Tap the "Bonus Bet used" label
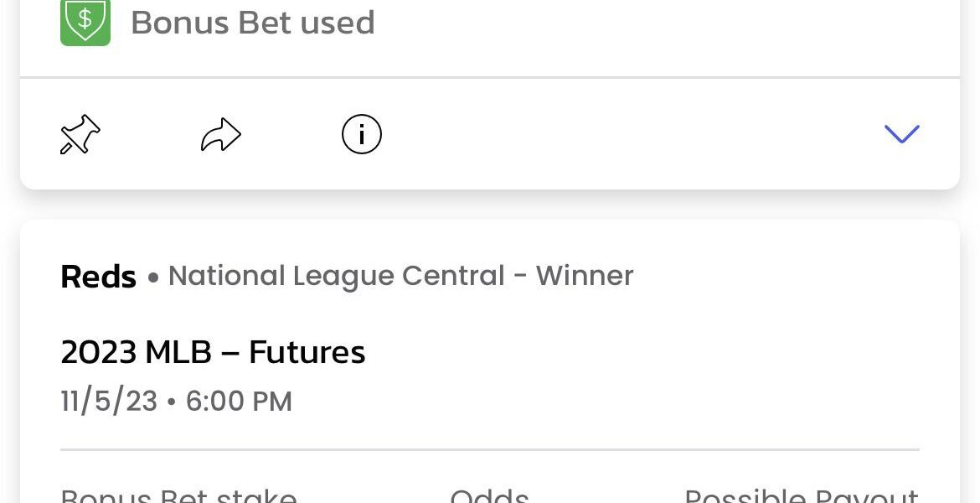980x503 pixels. point(252,23)
